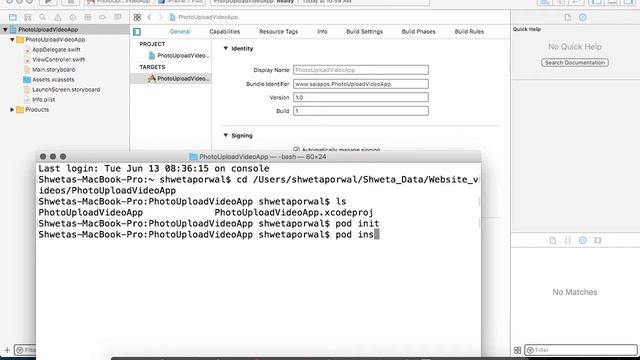Open the Symbol navigator icon
The image size is (640, 360).
pyautogui.click(x=27, y=17)
